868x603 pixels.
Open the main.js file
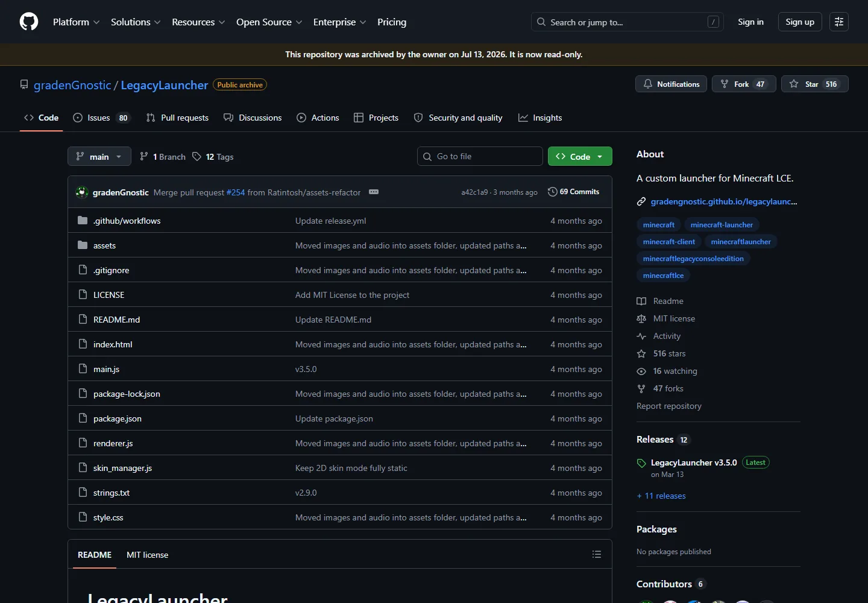[106, 369]
